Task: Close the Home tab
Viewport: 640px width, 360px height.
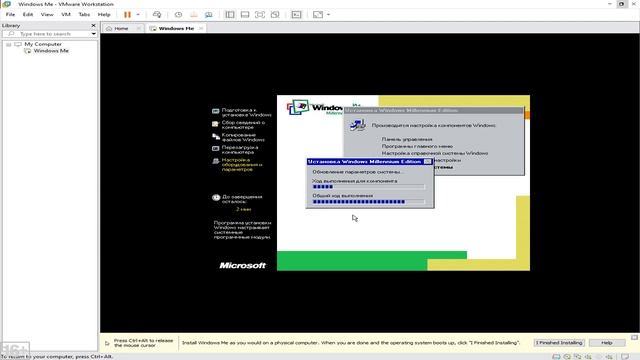Action: [138, 28]
